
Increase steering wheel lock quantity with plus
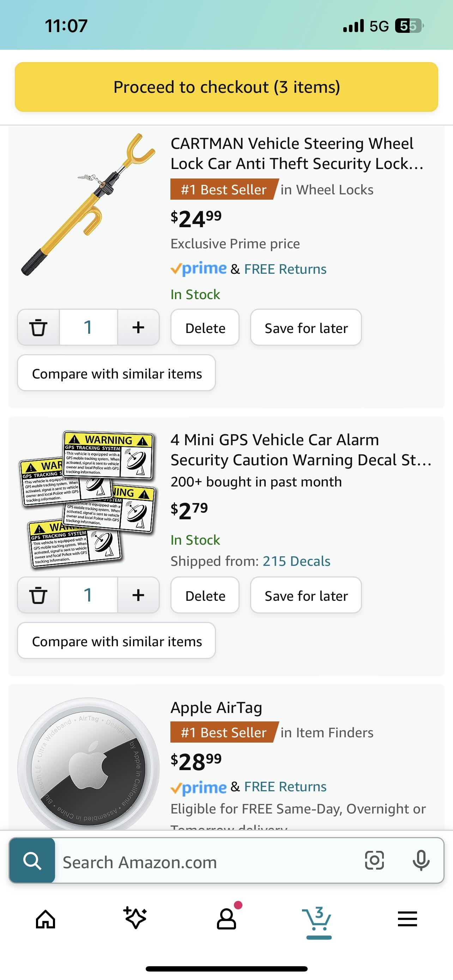[138, 328]
